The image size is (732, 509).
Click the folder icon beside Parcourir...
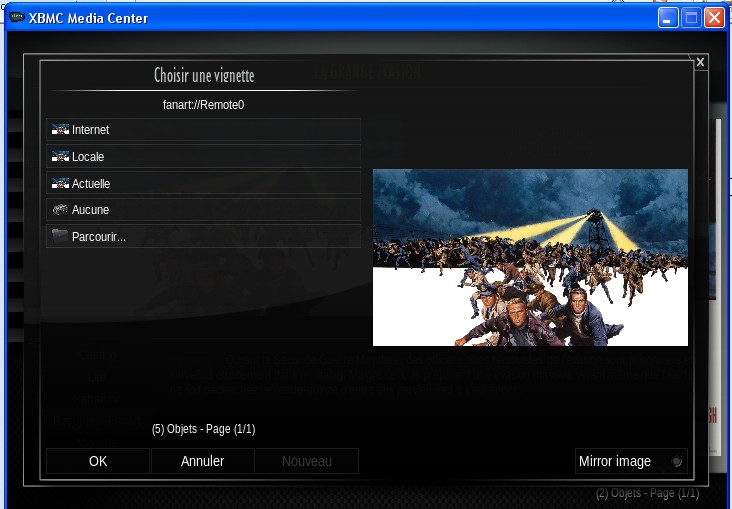tap(60, 236)
